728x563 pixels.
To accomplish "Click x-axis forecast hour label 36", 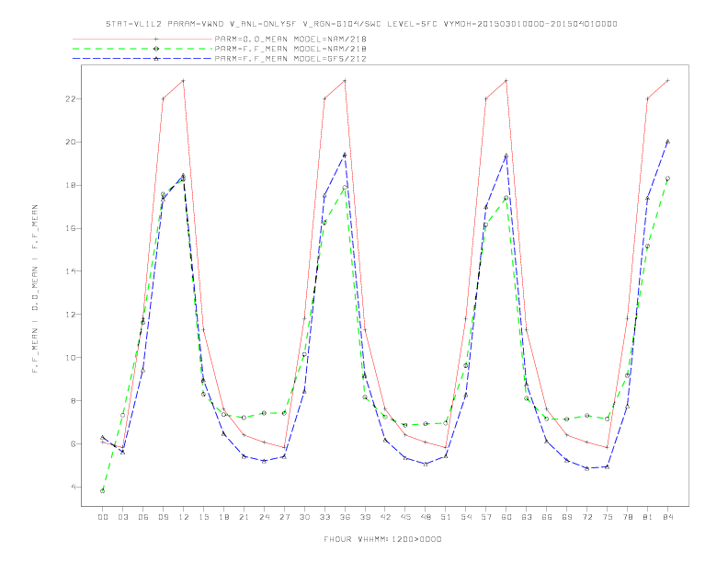I will click(345, 517).
